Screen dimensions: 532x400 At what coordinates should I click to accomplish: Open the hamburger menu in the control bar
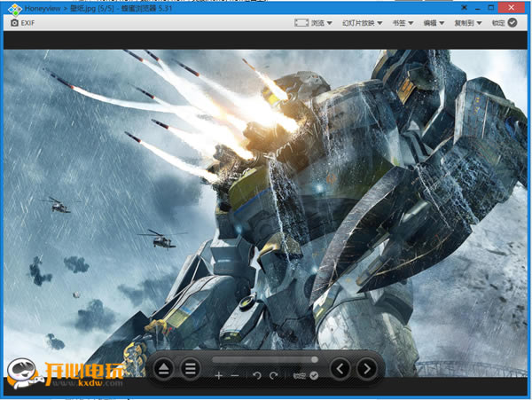coord(191,368)
